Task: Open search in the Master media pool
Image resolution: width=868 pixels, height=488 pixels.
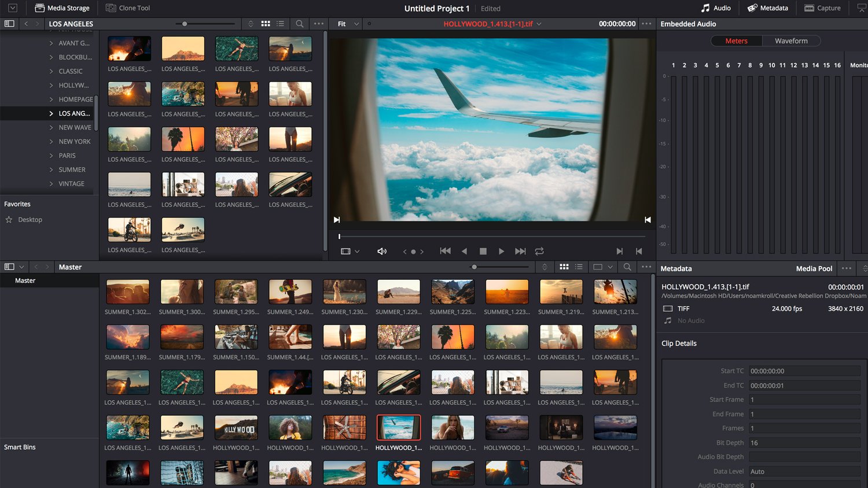Action: coord(627,267)
